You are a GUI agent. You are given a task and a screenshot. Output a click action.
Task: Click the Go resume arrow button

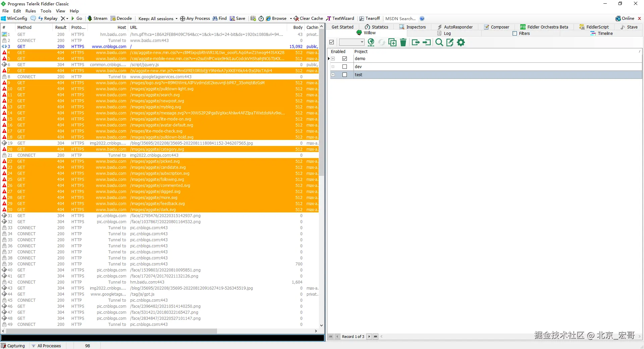77,18
